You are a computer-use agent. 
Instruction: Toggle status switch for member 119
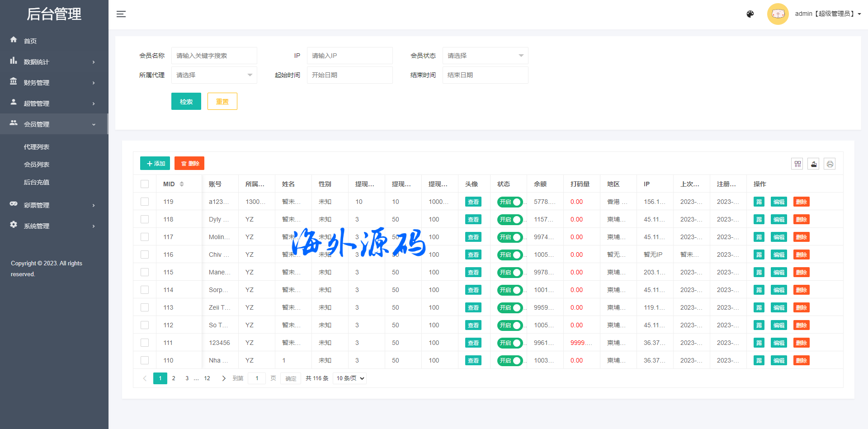point(509,202)
